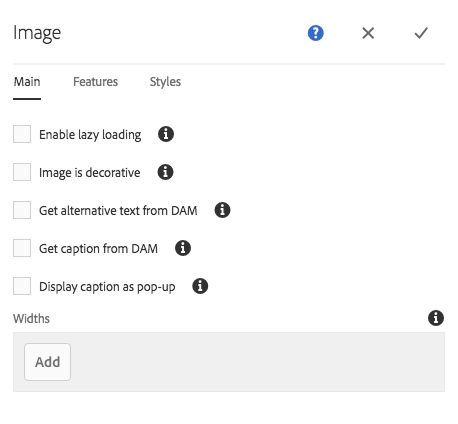Click the Display caption as pop-up label
This screenshot has height=424, width=458.
(107, 287)
